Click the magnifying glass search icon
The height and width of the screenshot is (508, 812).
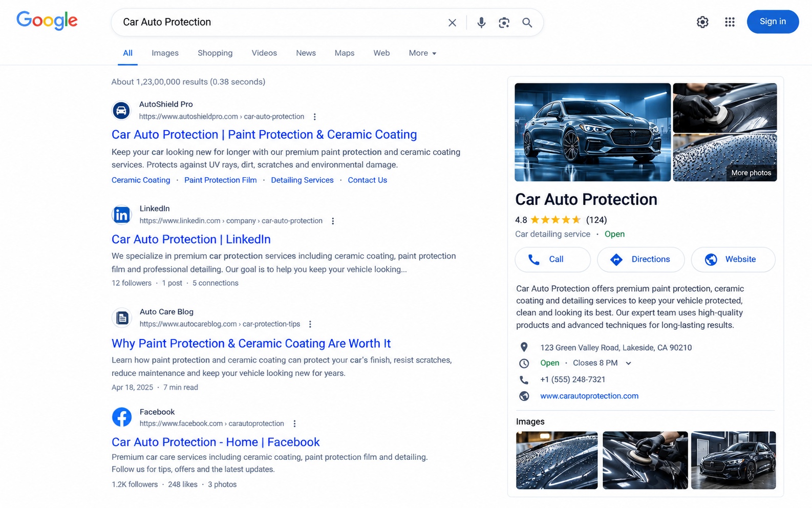pos(527,23)
